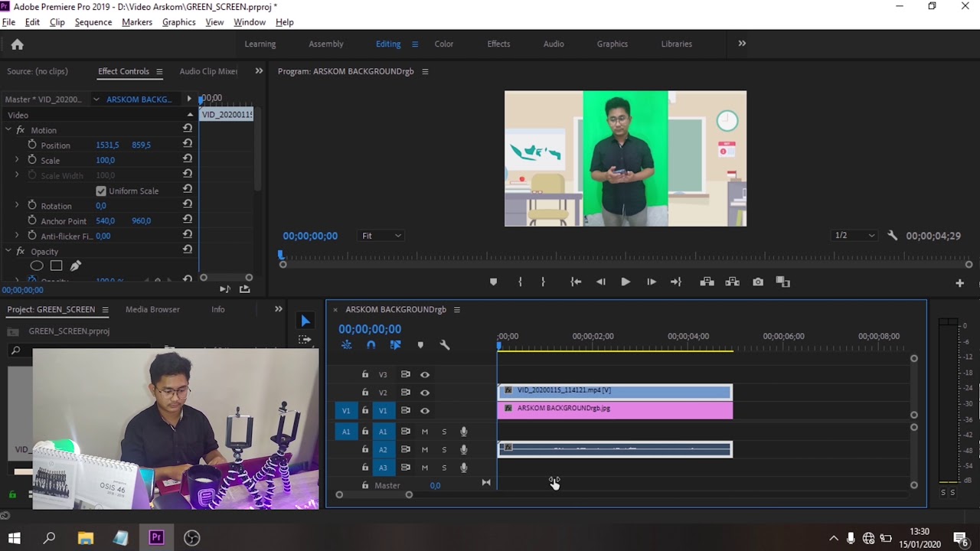This screenshot has height=551, width=980.
Task: Switch to the Audio workspace
Action: [554, 44]
